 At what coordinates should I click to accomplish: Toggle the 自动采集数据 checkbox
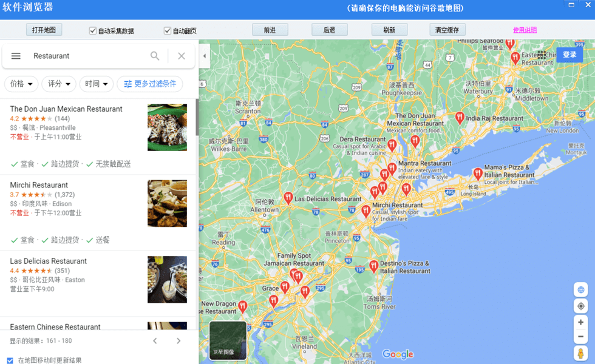click(x=92, y=31)
